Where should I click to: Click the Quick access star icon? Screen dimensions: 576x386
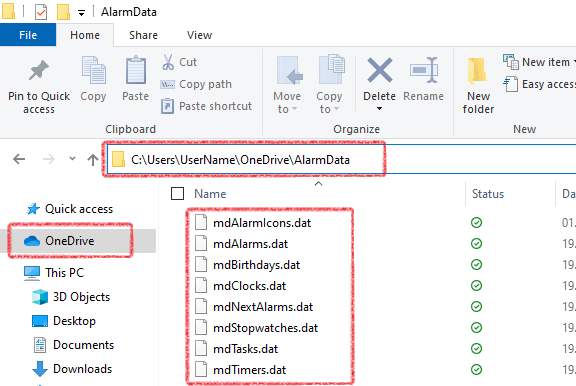pyautogui.click(x=33, y=209)
